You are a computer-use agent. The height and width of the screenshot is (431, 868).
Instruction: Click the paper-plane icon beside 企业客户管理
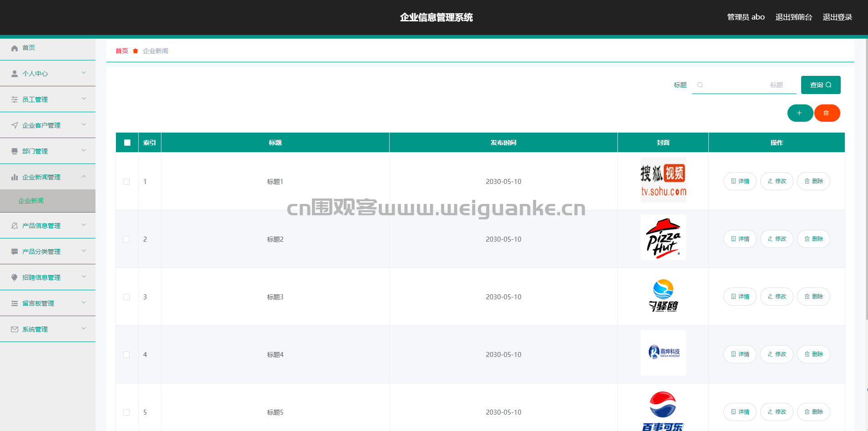point(15,125)
